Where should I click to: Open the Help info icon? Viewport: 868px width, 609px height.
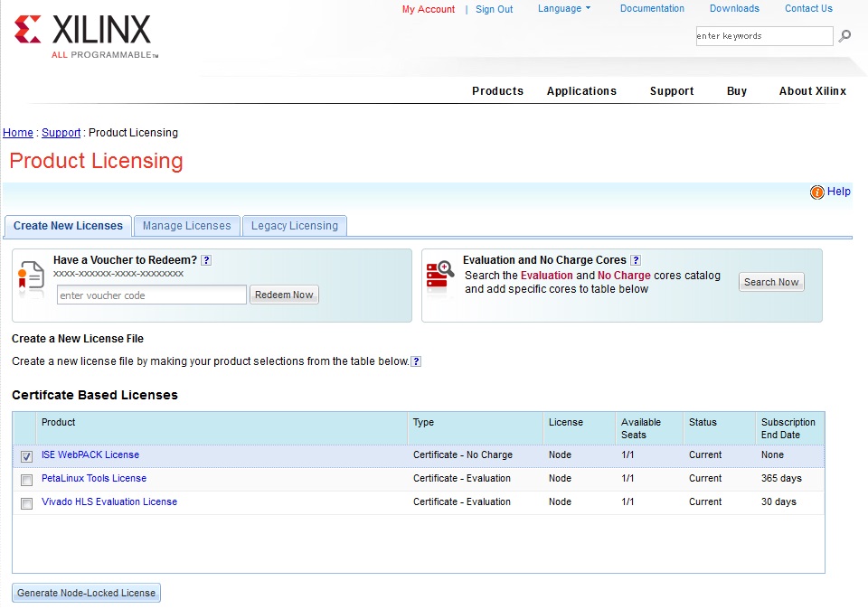pyautogui.click(x=817, y=192)
